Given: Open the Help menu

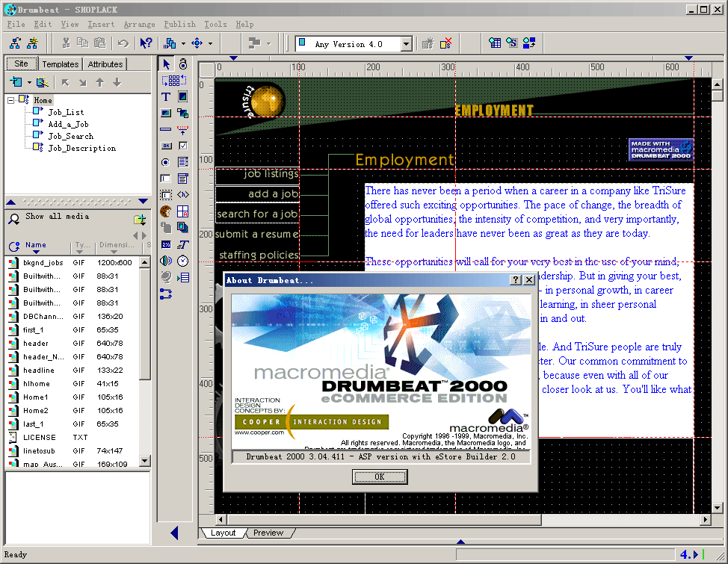Looking at the screenshot, I should tap(244, 25).
